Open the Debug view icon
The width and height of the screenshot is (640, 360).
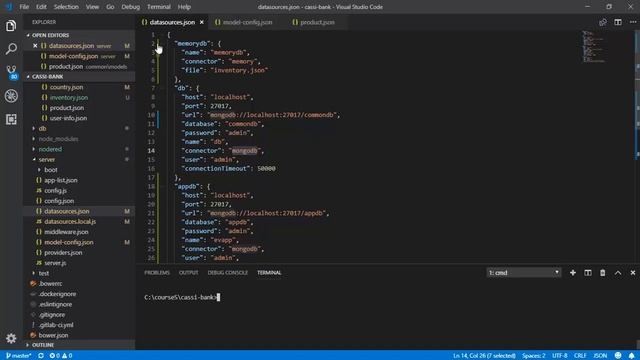click(11, 96)
